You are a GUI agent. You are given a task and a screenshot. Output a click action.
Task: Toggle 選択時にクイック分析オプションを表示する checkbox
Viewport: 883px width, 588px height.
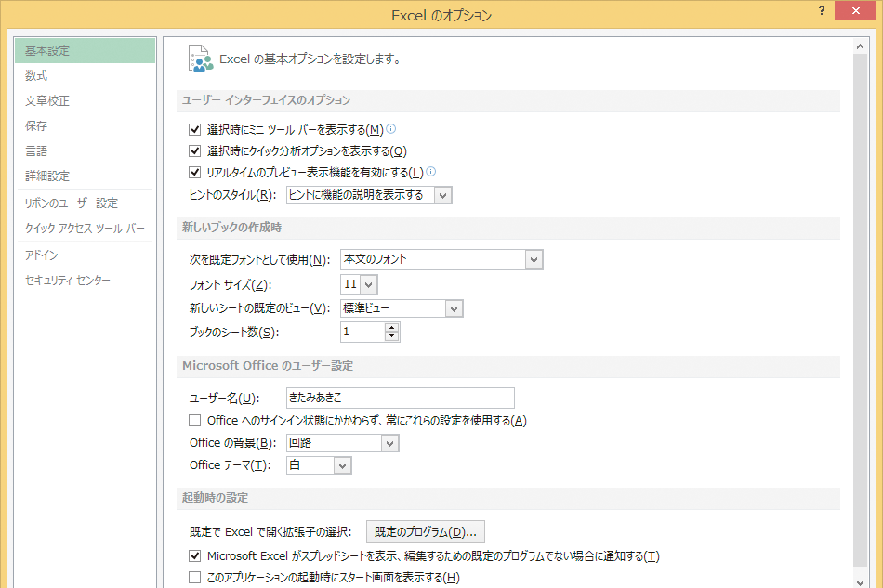pos(195,150)
